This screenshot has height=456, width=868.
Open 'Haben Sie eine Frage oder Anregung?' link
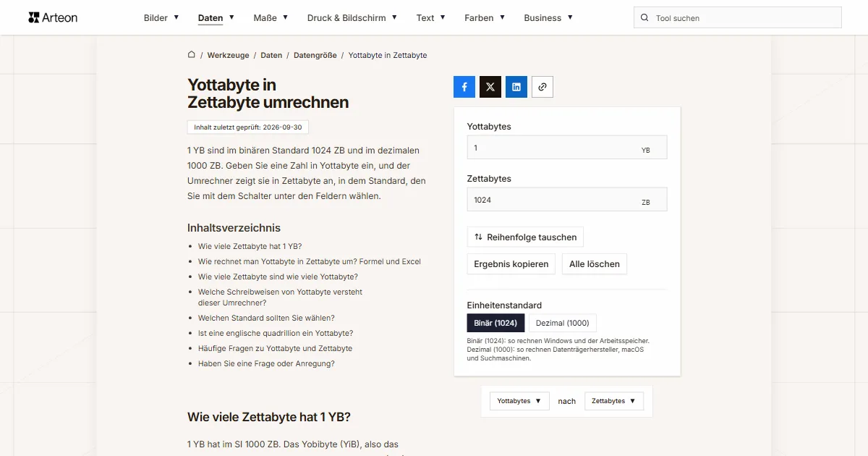pos(266,363)
